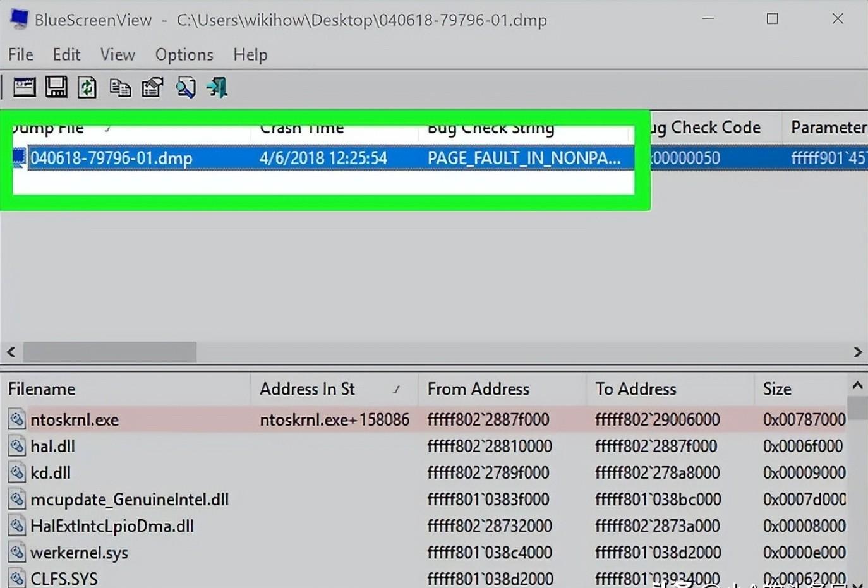Sort by From Address column header
This screenshot has width=868, height=588.
(x=502, y=389)
